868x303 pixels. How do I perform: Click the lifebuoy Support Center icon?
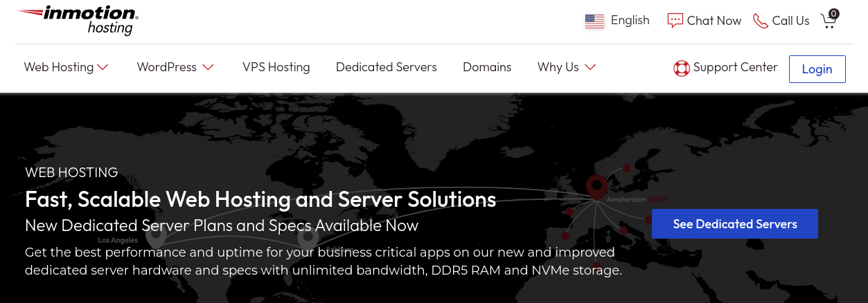coord(682,68)
